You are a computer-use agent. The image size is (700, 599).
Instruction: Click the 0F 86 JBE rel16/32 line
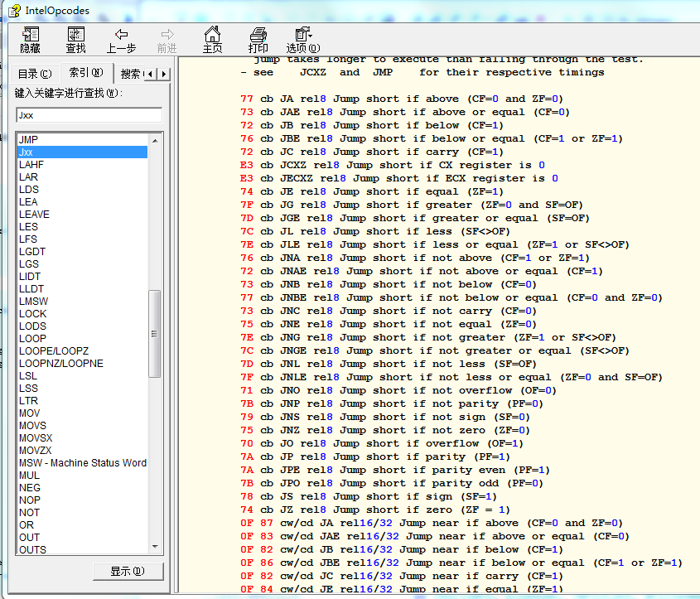click(461, 563)
